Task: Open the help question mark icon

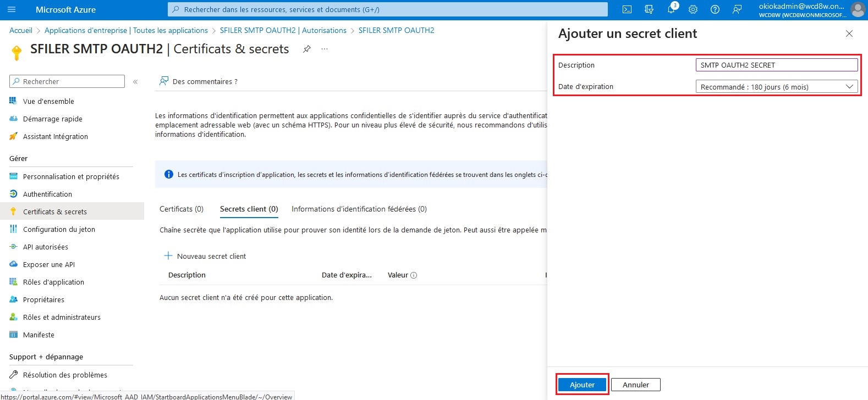Action: 715,9
